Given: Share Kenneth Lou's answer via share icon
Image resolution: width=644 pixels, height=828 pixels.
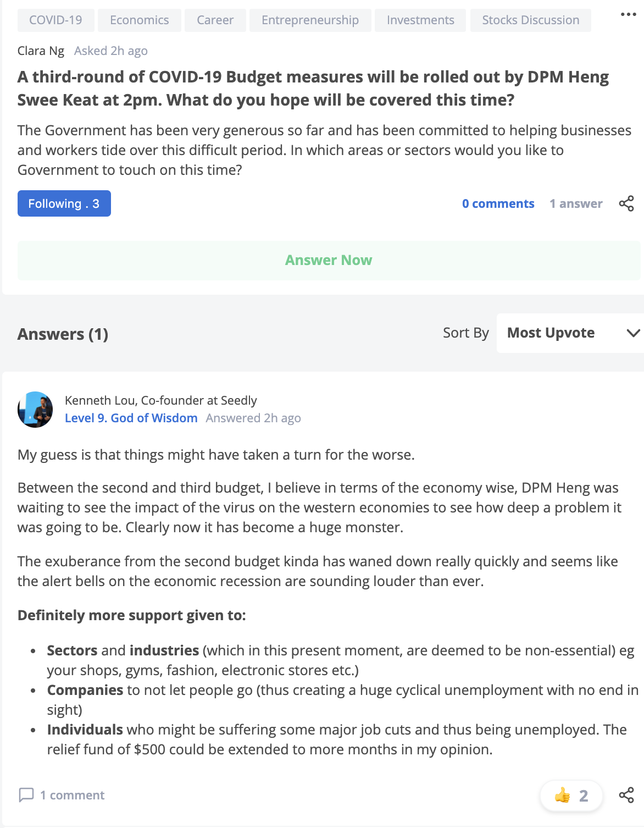Looking at the screenshot, I should [x=626, y=795].
